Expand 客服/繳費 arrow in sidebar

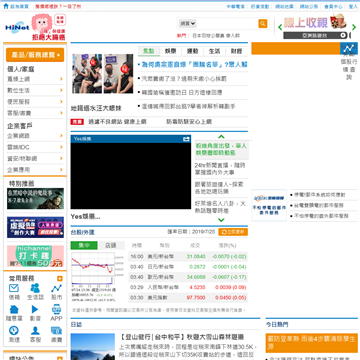click(x=61, y=113)
